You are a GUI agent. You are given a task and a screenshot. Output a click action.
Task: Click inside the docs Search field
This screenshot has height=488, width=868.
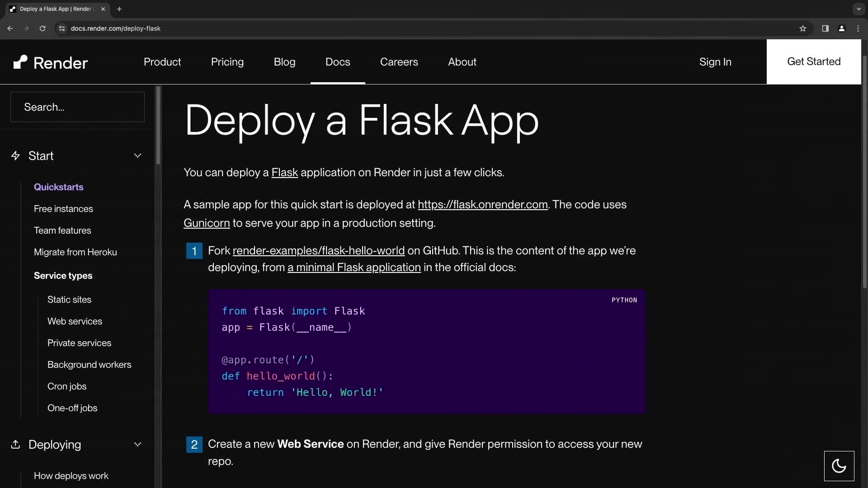[x=77, y=107]
